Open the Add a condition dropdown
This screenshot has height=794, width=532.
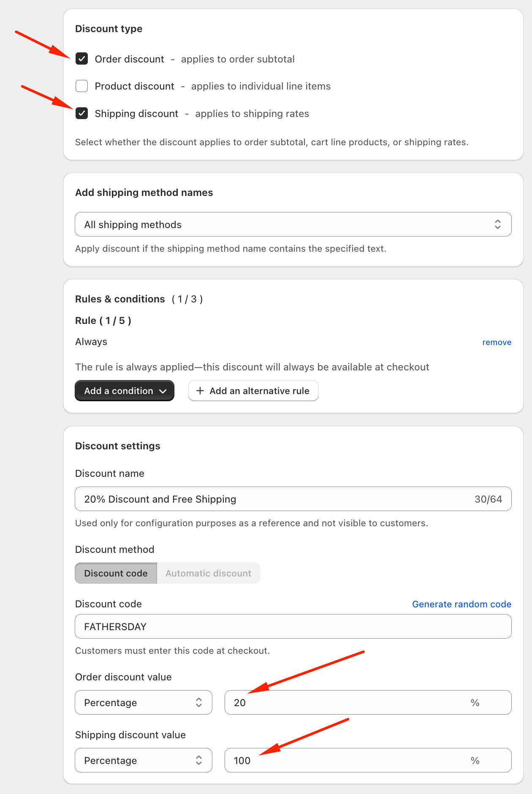click(124, 391)
